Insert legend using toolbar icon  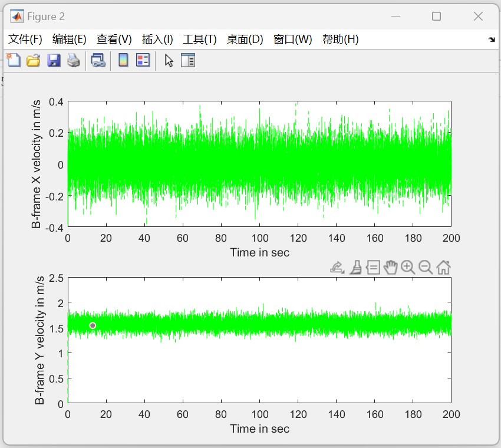tap(143, 60)
